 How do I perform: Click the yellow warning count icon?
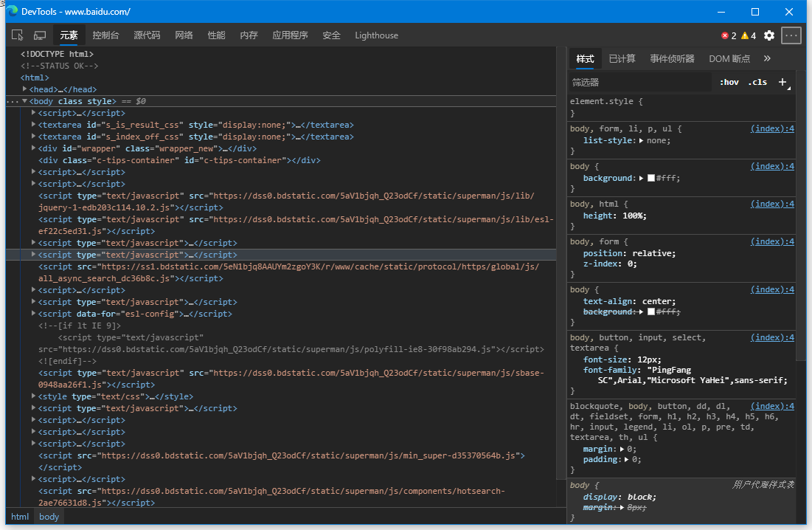(745, 35)
